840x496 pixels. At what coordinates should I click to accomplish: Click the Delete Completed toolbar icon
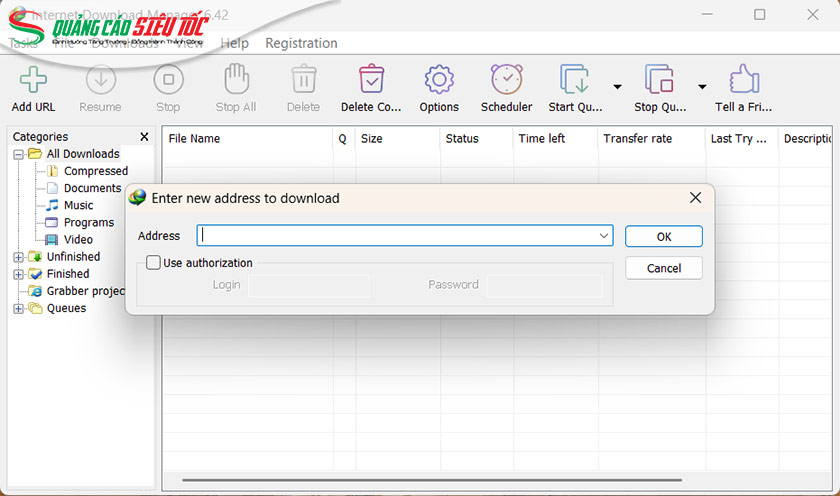click(x=371, y=80)
